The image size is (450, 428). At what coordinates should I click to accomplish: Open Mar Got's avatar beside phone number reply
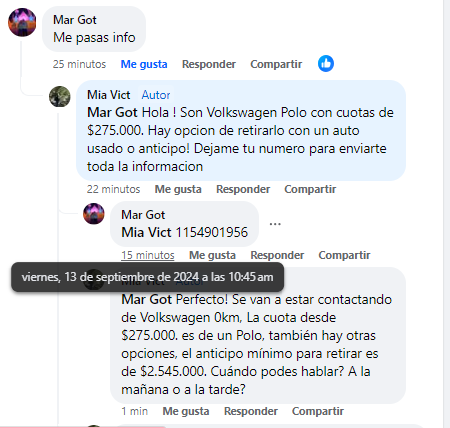(94, 214)
